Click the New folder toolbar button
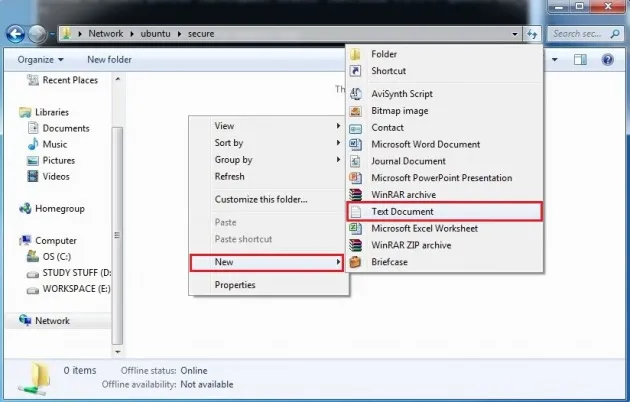Image resolution: width=630 pixels, height=402 pixels. (108, 60)
